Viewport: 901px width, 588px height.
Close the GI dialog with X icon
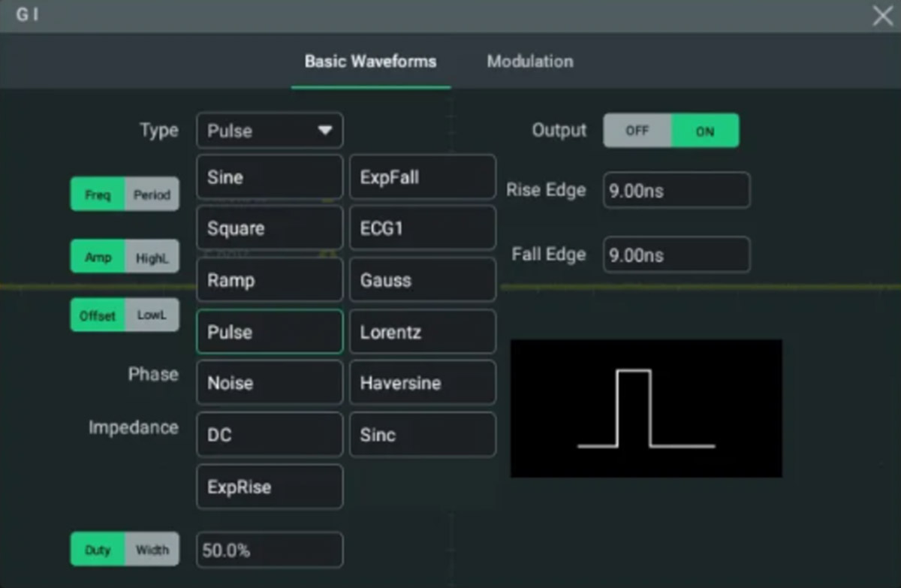tap(882, 16)
